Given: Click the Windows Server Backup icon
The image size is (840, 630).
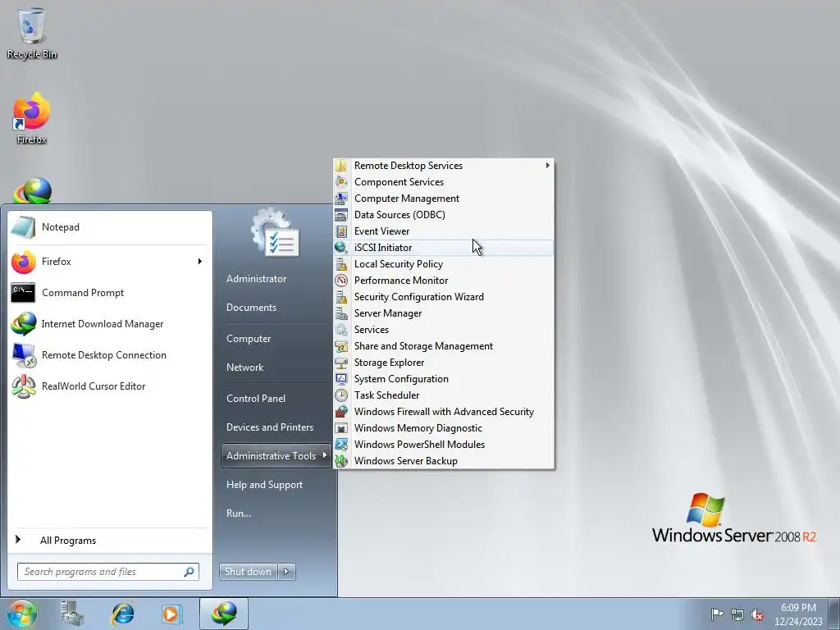Looking at the screenshot, I should coord(341,461).
